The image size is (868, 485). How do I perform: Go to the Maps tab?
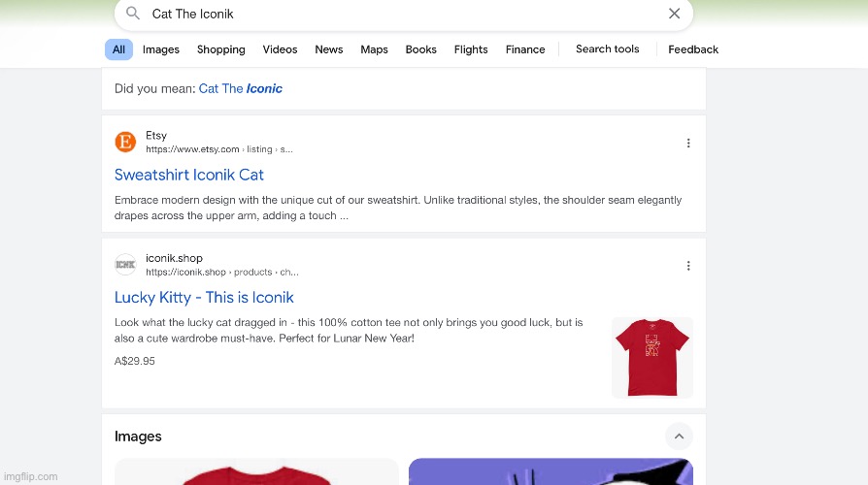pyautogui.click(x=374, y=49)
